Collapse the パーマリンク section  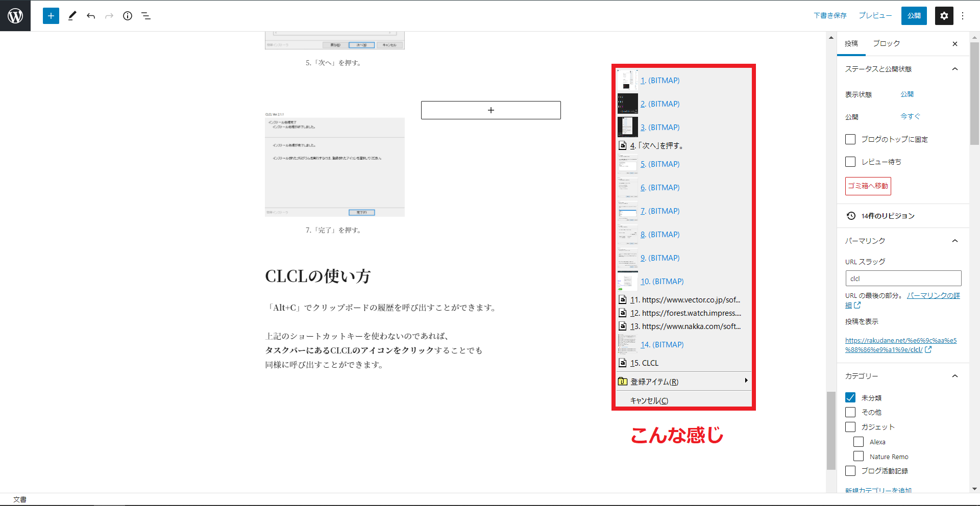[903, 241]
